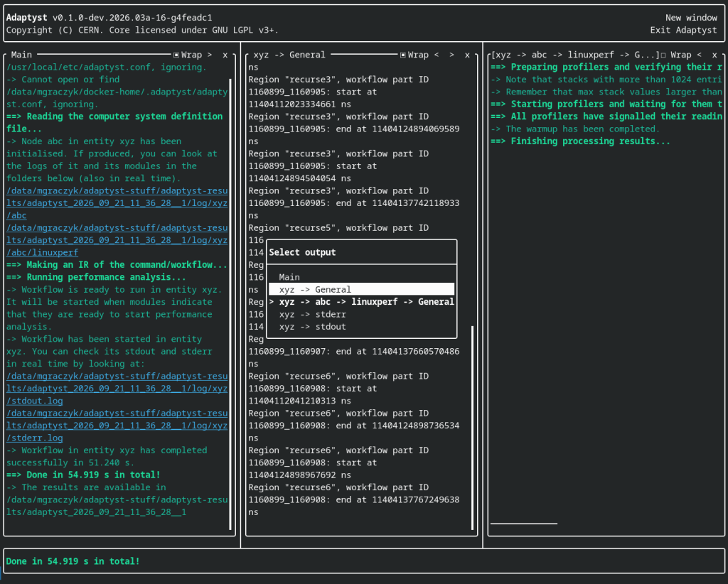
Task: Click 'Preparing profilers and verifying their' line
Action: [x=607, y=67]
